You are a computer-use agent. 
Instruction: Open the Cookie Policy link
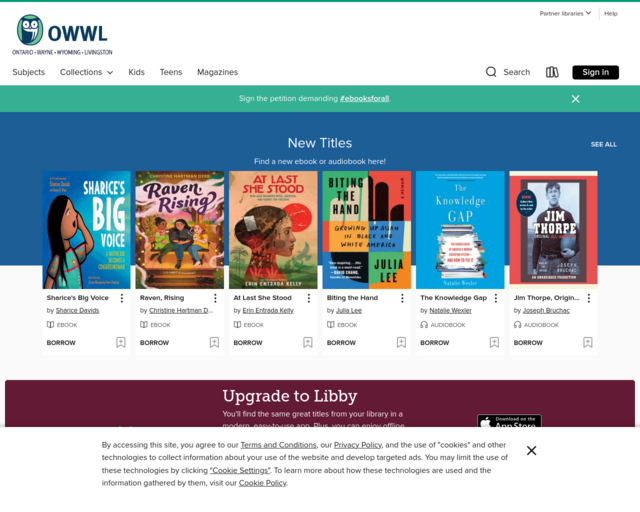coord(262,483)
